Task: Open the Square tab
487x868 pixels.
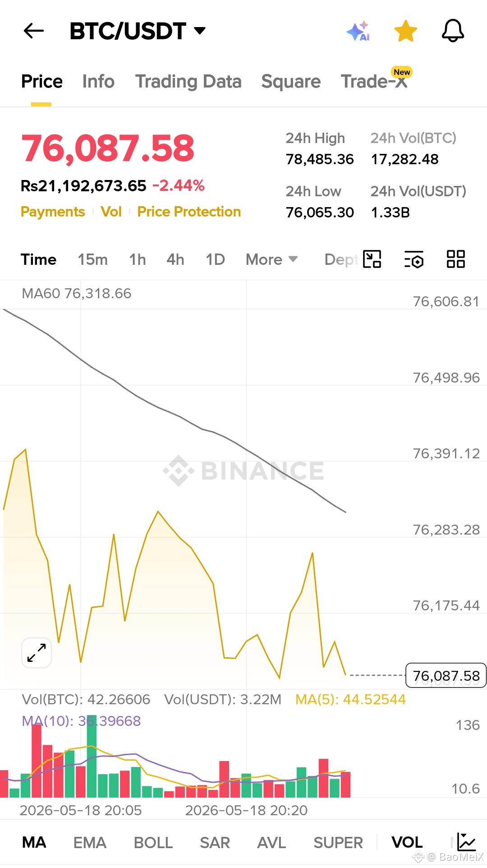Action: 291,82
